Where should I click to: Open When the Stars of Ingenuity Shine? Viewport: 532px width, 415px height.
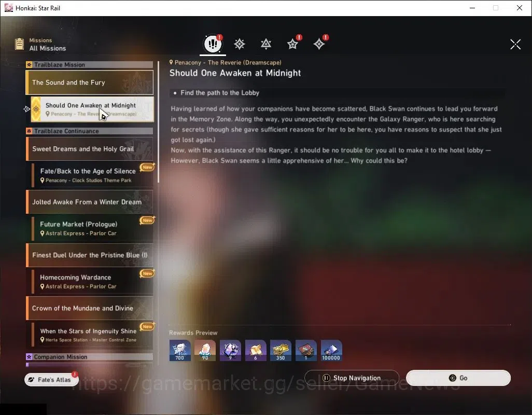click(x=92, y=335)
